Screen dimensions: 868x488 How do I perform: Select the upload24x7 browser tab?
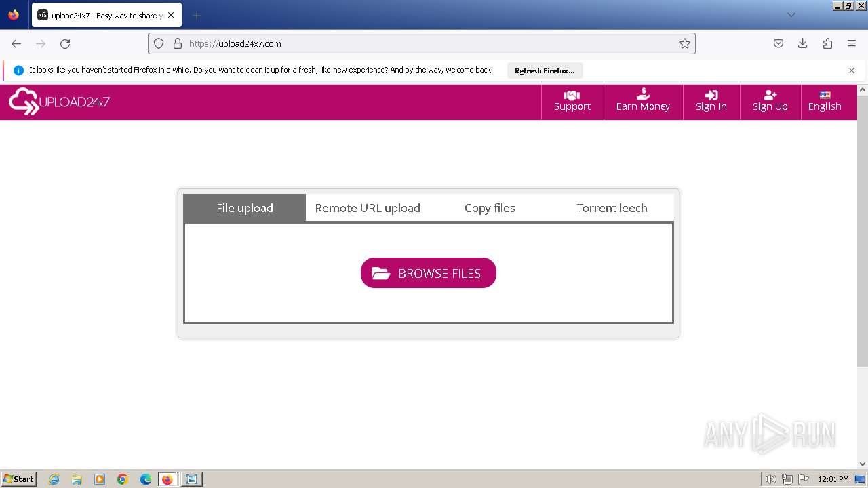click(x=106, y=15)
